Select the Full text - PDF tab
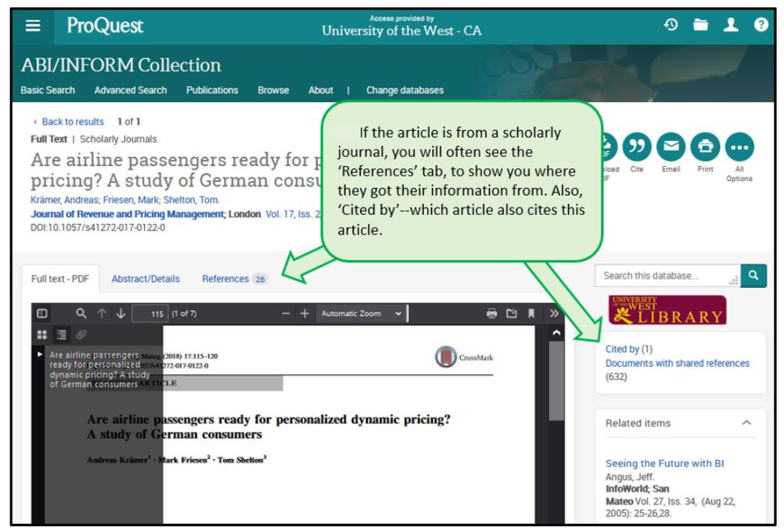 click(x=60, y=278)
